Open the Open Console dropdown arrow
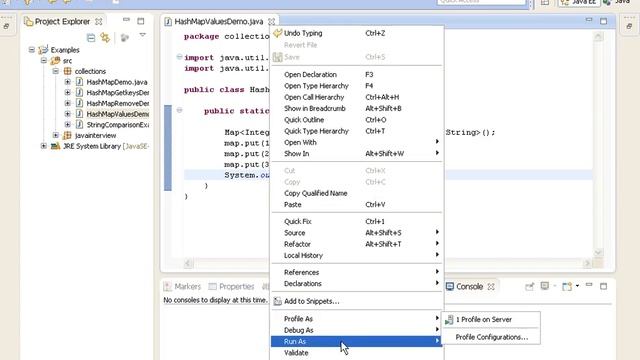The image size is (640, 360). coord(577,286)
